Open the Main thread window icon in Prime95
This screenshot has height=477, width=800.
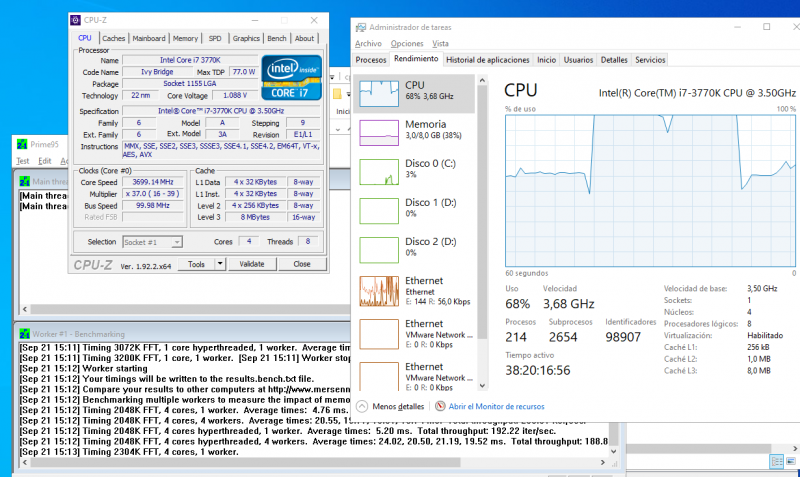point(24,181)
